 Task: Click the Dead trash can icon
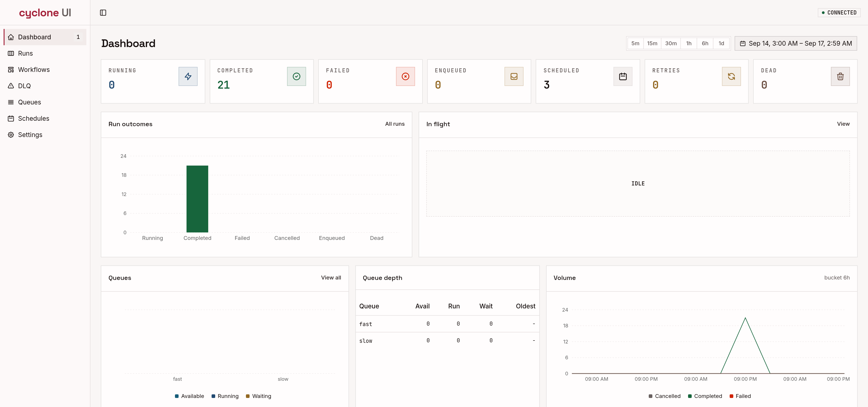coord(840,76)
